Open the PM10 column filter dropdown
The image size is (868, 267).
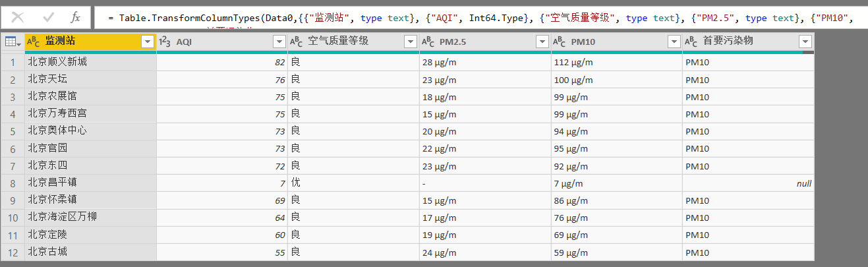point(674,42)
